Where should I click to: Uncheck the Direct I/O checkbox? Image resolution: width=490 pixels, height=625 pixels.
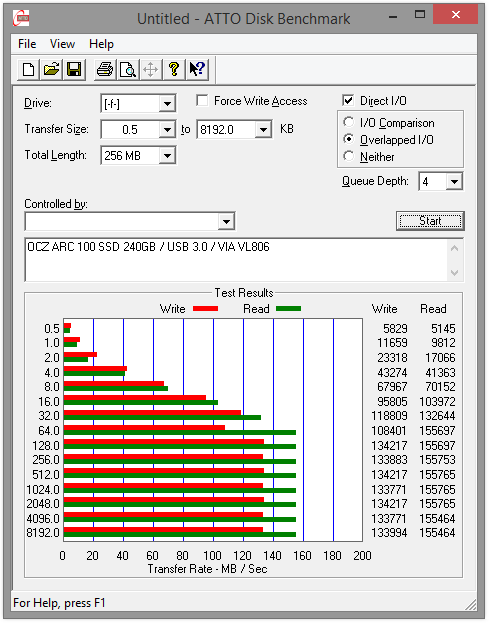[348, 100]
